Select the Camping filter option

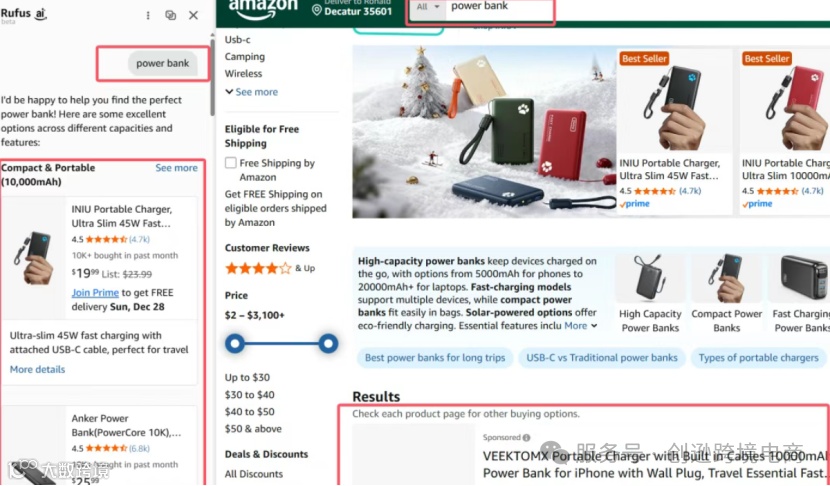(245, 57)
